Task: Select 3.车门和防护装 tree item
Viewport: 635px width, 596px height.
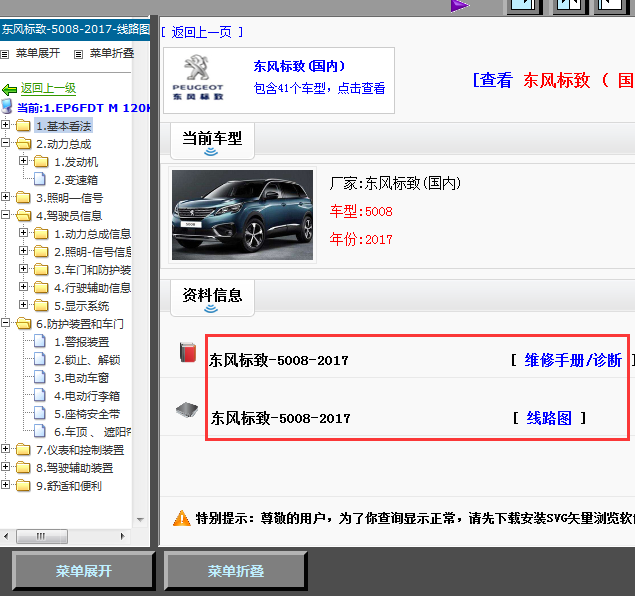Action: coord(93,270)
